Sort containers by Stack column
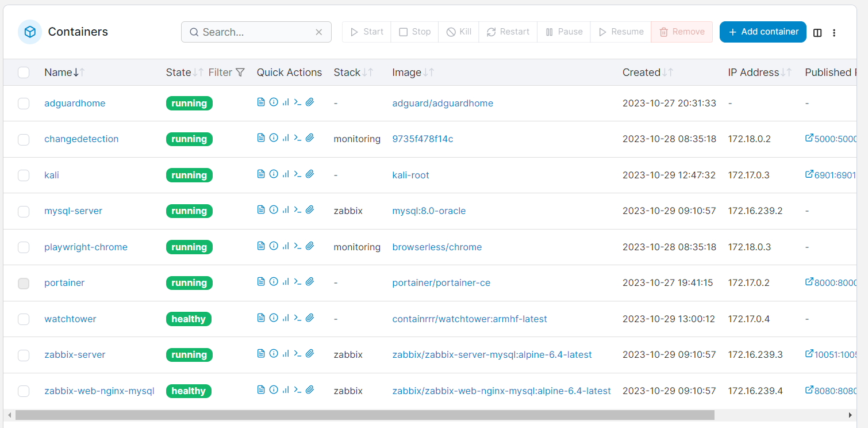Viewport: 868px width, 428px height. [354, 72]
